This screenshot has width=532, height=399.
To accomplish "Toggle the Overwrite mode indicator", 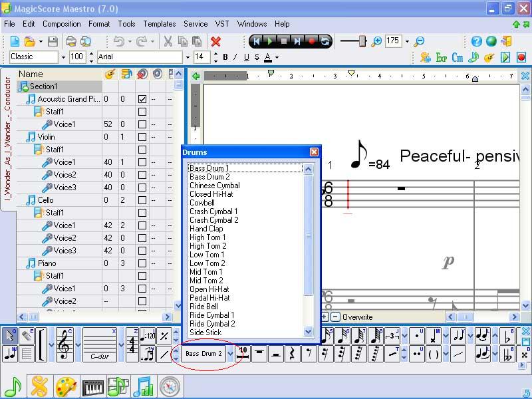I will [358, 317].
